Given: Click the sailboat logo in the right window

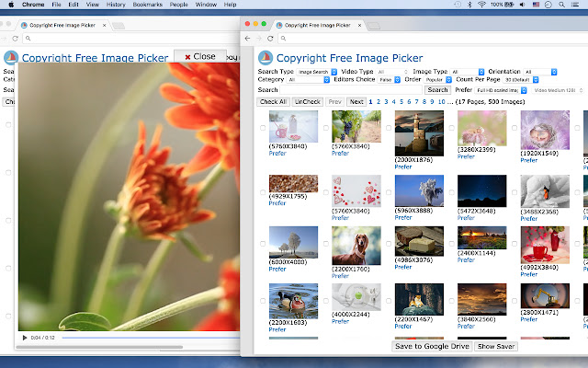Looking at the screenshot, I should 266,58.
